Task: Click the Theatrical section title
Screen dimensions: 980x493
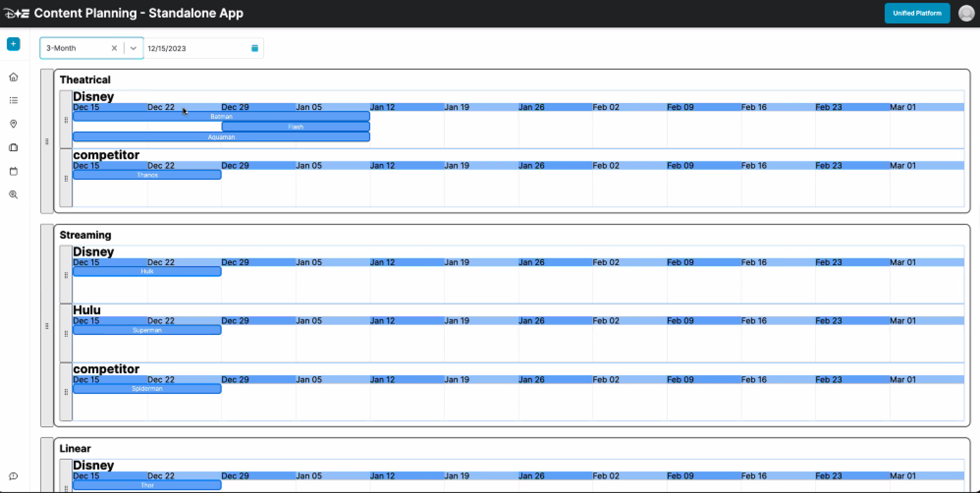Action: click(x=85, y=80)
